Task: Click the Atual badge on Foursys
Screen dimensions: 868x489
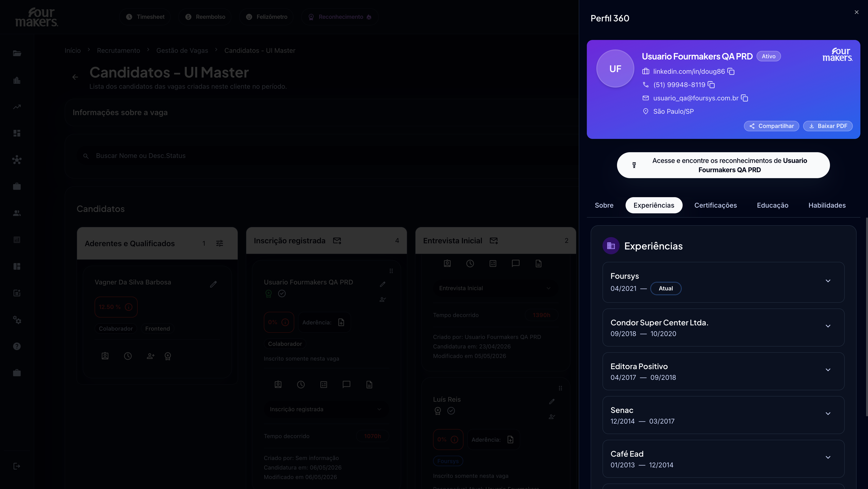Action: pyautogui.click(x=665, y=289)
